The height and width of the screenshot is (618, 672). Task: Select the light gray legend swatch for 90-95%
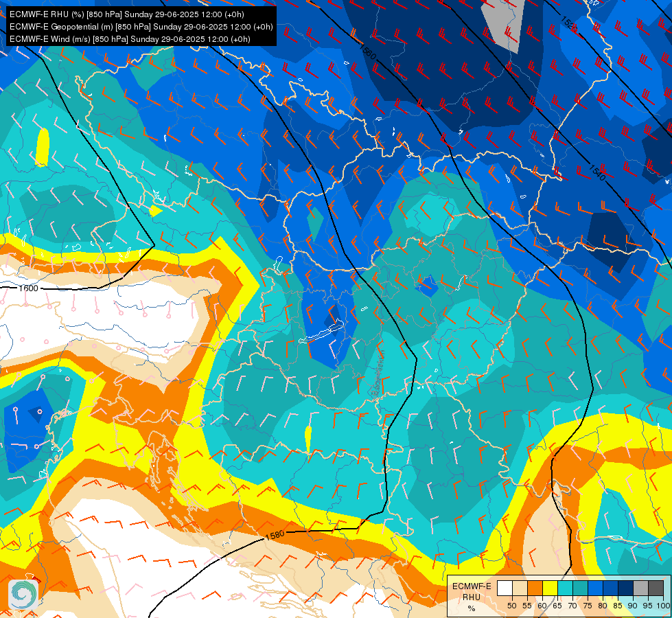(640, 588)
